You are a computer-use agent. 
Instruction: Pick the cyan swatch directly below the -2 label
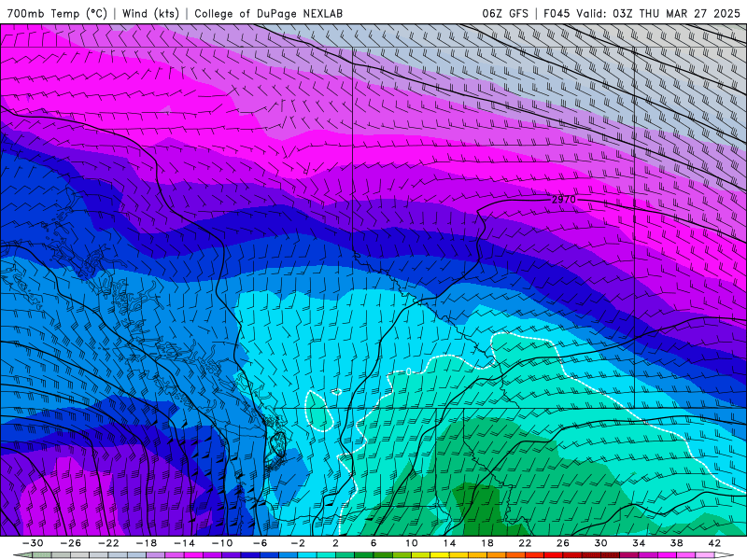[307, 555]
